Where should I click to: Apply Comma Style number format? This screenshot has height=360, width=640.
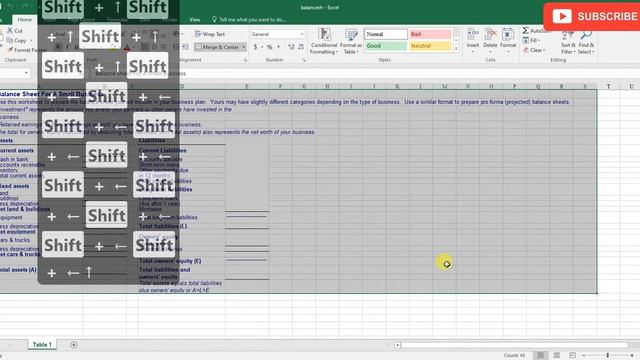pyautogui.click(x=279, y=47)
